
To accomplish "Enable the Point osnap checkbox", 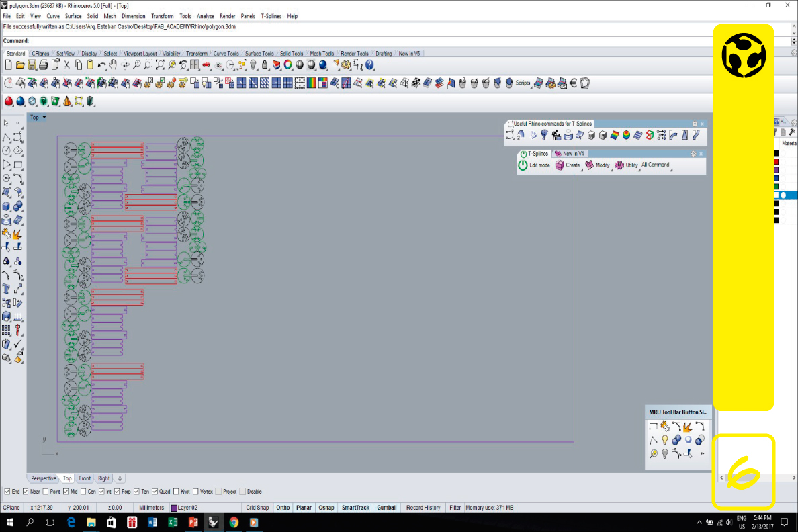I will 45,492.
